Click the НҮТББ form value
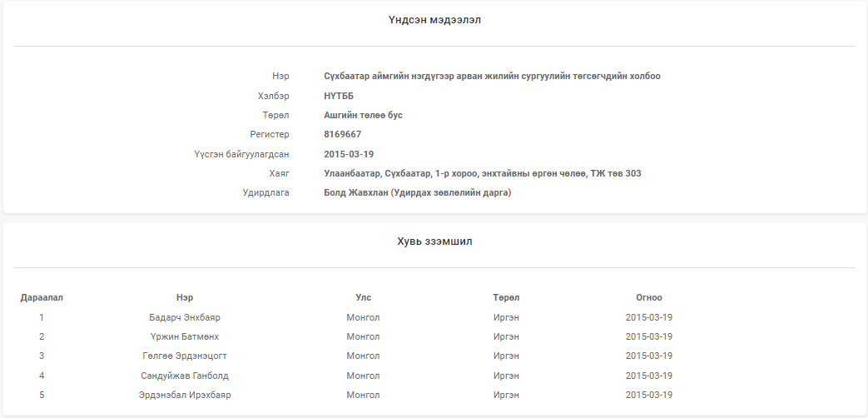 coord(339,96)
